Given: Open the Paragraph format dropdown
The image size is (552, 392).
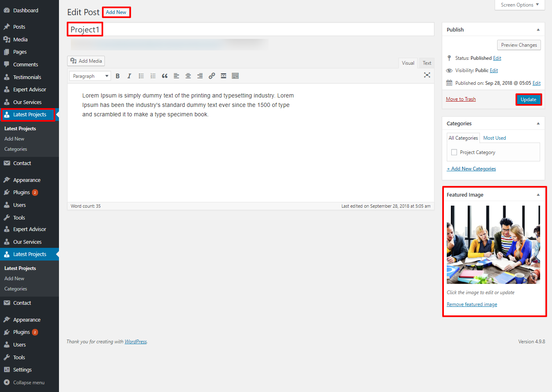Looking at the screenshot, I should (x=90, y=76).
